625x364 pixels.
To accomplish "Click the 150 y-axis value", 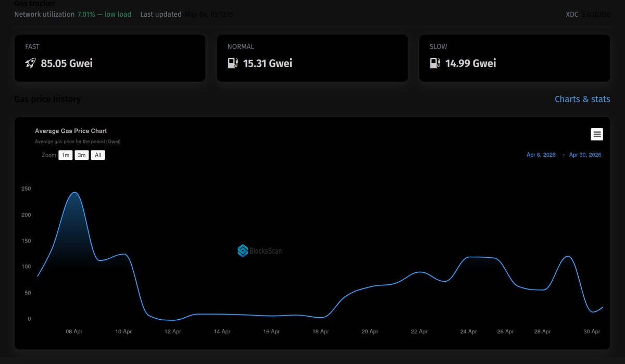I will coord(26,241).
